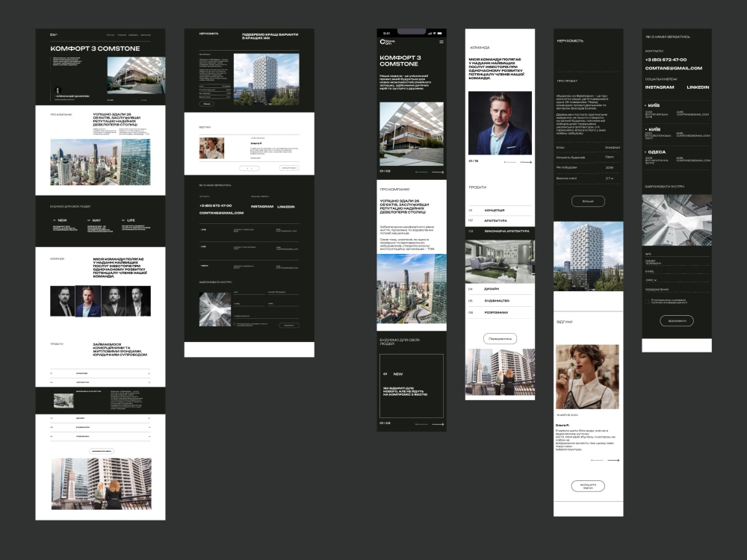This screenshot has width=747, height=560.
Task: Click the white tower image in mobile real-estate screen
Action: coord(589,256)
